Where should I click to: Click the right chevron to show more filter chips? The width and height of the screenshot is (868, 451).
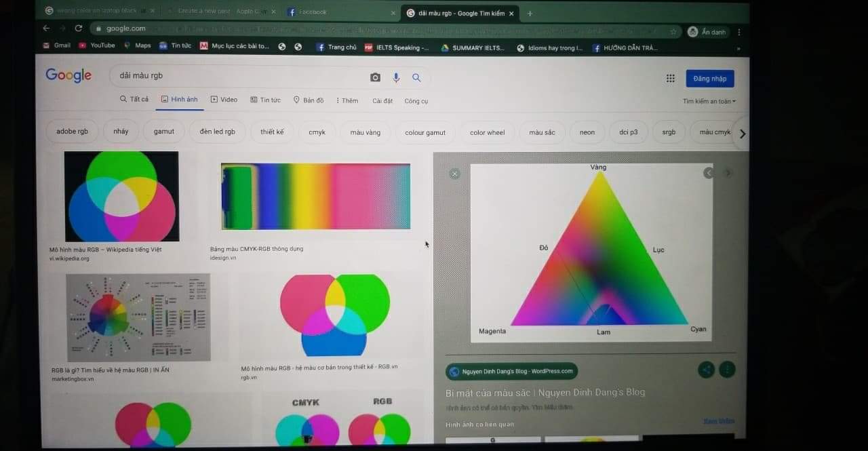[743, 134]
